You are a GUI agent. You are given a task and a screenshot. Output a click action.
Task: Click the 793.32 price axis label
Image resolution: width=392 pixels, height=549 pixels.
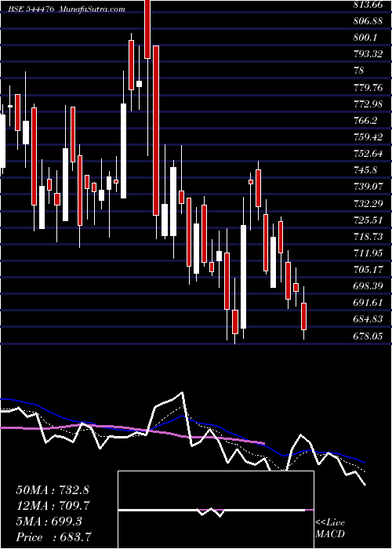coord(368,54)
